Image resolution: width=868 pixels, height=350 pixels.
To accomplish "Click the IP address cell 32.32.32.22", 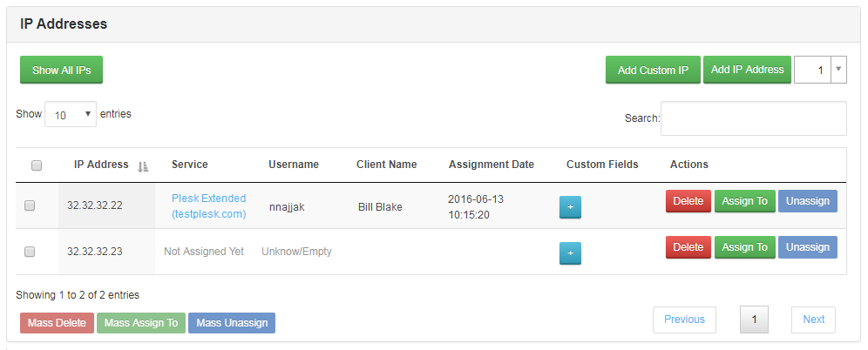I will [95, 205].
